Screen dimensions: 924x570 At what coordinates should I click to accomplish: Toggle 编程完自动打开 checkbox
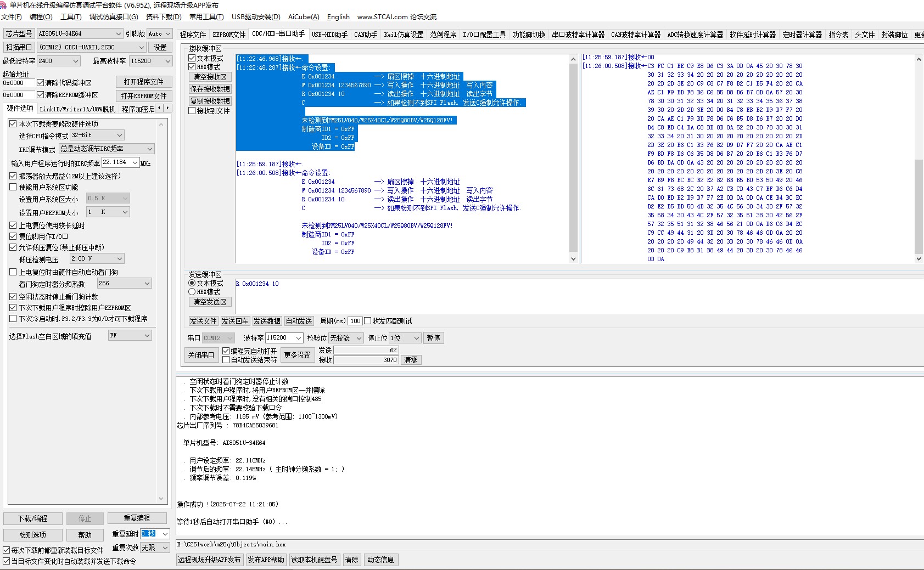[226, 351]
